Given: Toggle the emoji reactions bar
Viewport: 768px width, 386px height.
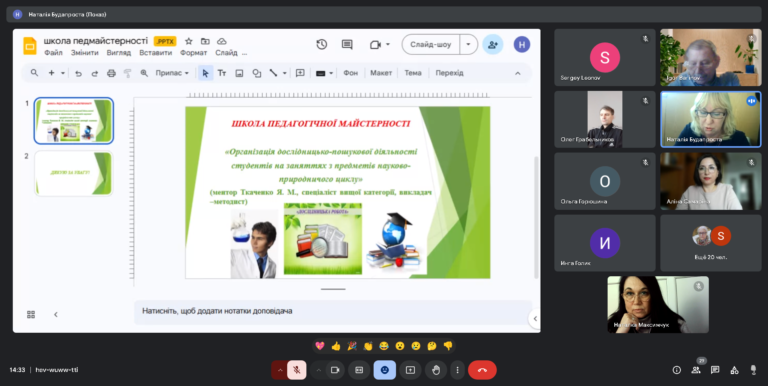Looking at the screenshot, I should click(x=384, y=370).
